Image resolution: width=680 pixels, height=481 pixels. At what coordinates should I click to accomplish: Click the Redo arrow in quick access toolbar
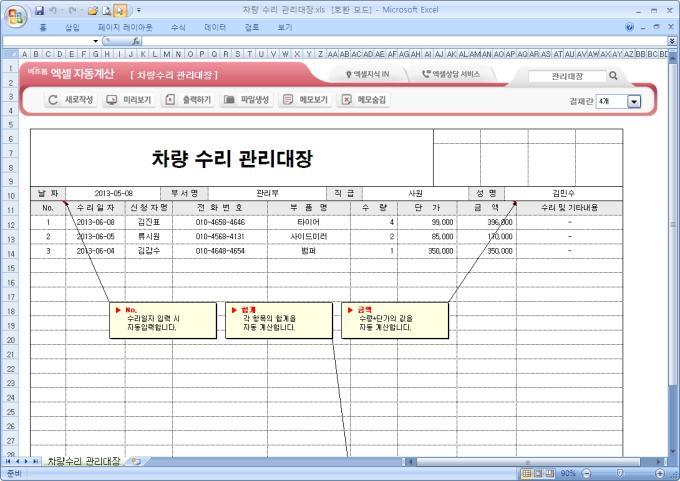click(x=72, y=10)
